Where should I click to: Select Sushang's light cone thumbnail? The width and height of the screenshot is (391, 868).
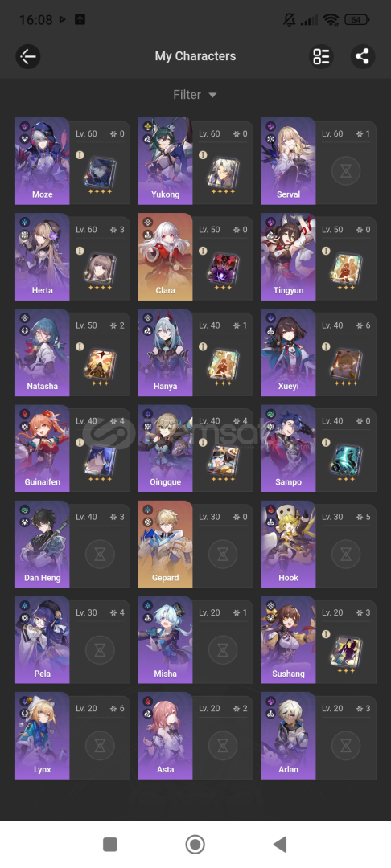(x=346, y=650)
